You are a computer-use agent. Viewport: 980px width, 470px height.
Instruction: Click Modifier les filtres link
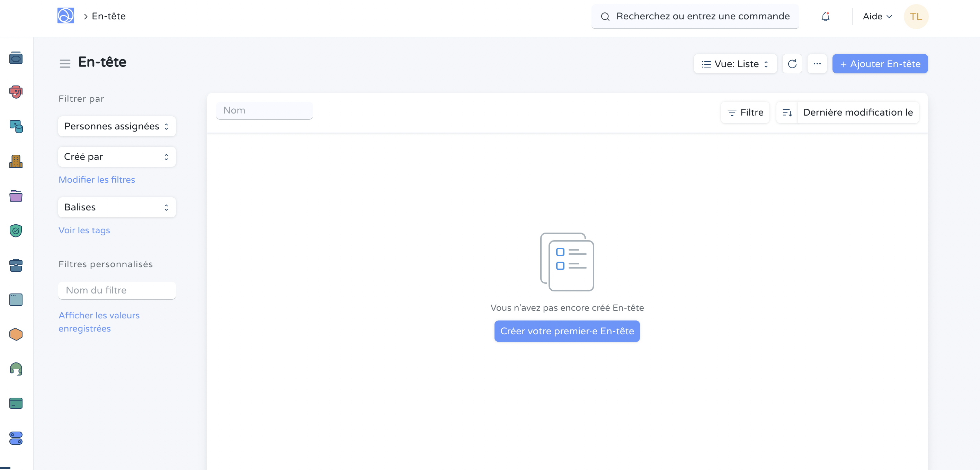pyautogui.click(x=97, y=180)
